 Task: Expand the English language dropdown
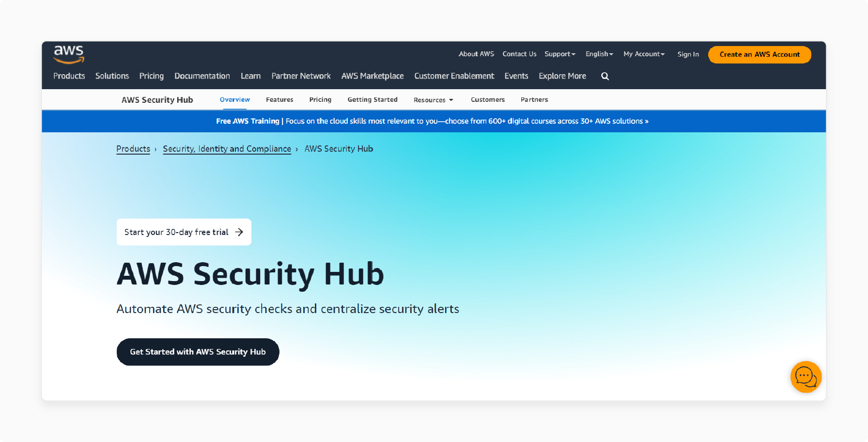click(599, 54)
